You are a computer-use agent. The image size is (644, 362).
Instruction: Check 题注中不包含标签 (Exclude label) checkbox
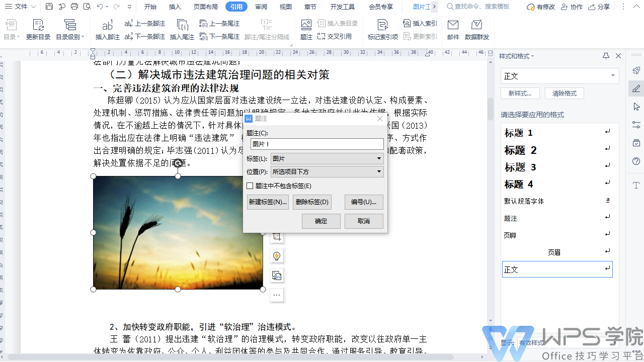coord(250,186)
